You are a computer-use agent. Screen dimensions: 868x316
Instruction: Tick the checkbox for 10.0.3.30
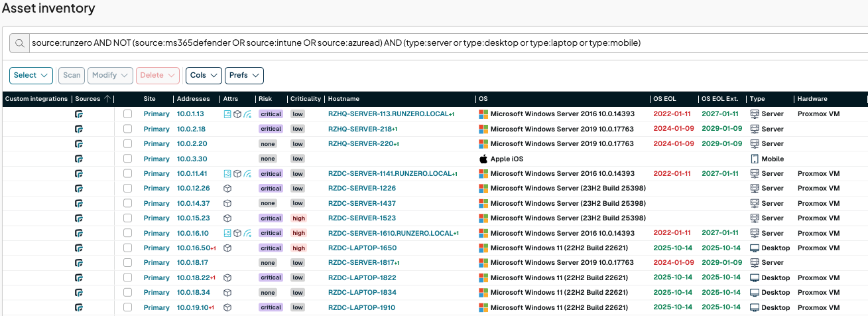point(128,159)
